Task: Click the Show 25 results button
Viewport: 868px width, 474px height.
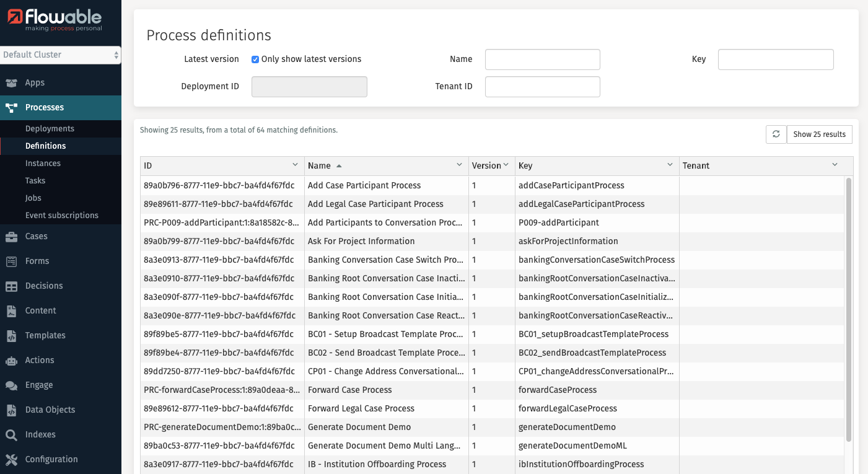Action: click(819, 134)
